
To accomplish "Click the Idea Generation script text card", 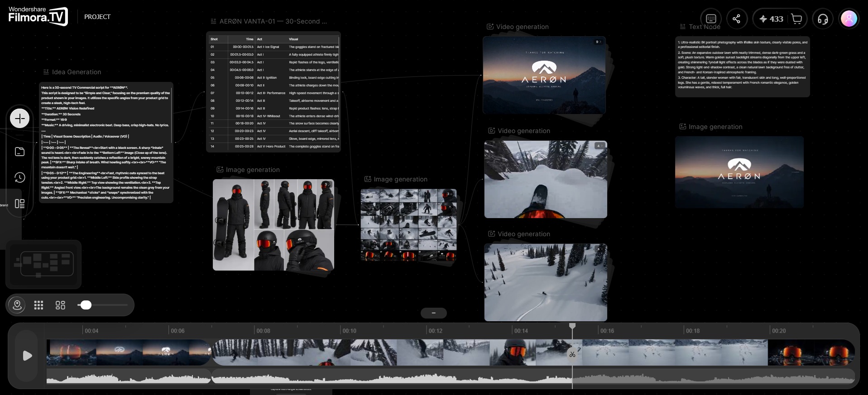I will (x=106, y=143).
